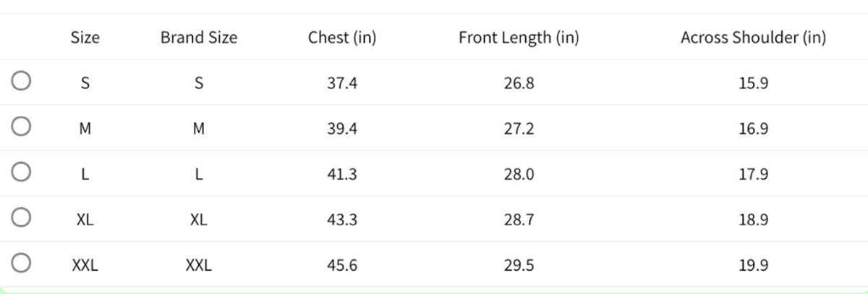Click chest measurement 41.3

(342, 175)
